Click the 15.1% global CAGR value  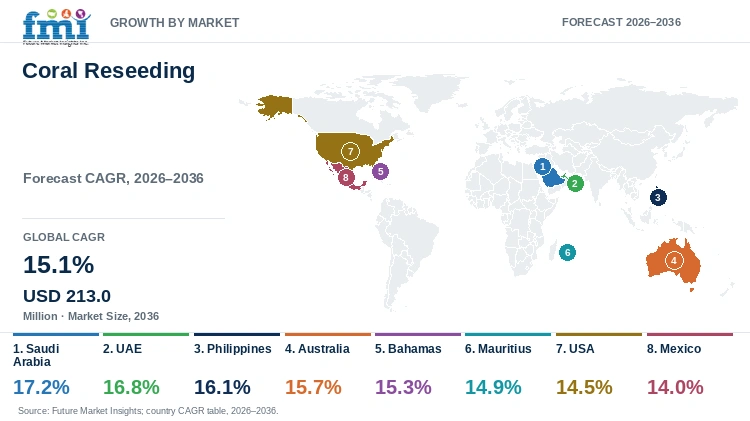coord(59,265)
